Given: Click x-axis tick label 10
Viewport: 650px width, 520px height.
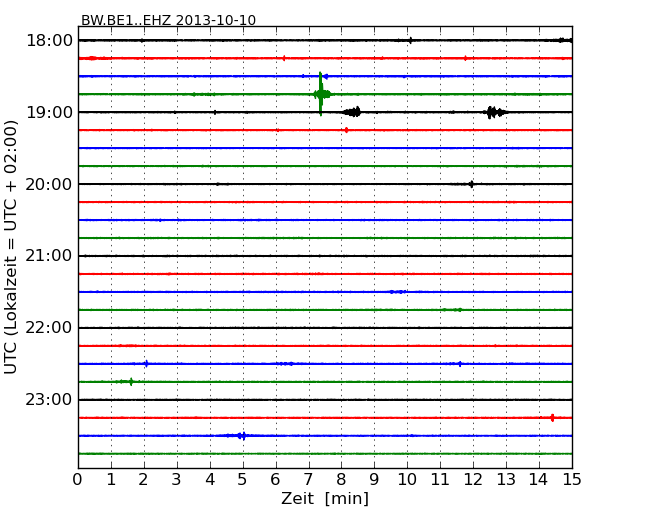Looking at the screenshot, I should 407,480.
